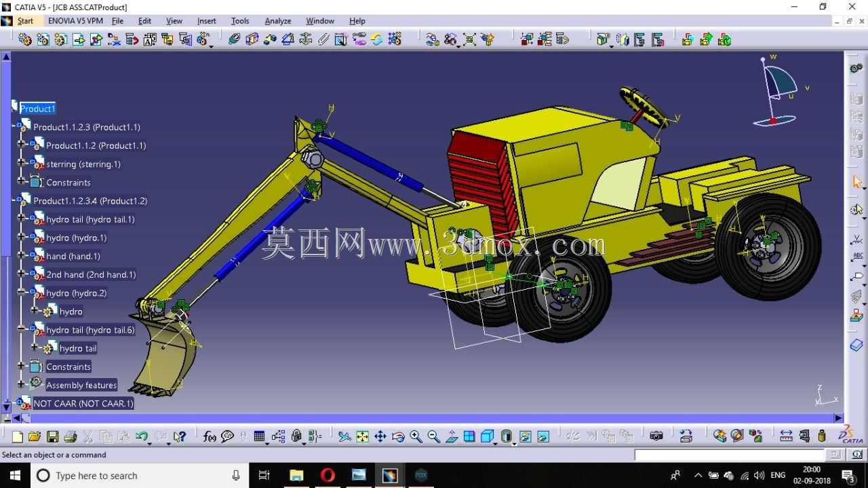Collapse the hydro (hydro.2) node
This screenshot has width=868, height=488.
click(x=22, y=292)
